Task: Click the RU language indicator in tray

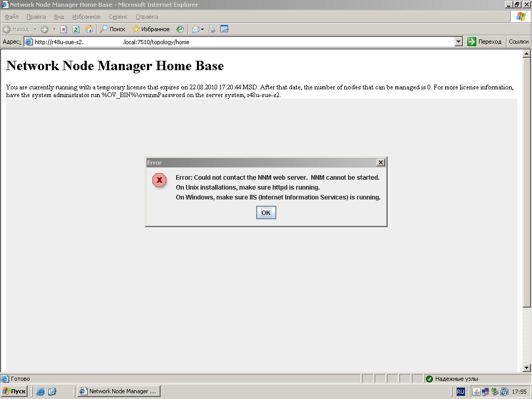Action: tap(460, 392)
